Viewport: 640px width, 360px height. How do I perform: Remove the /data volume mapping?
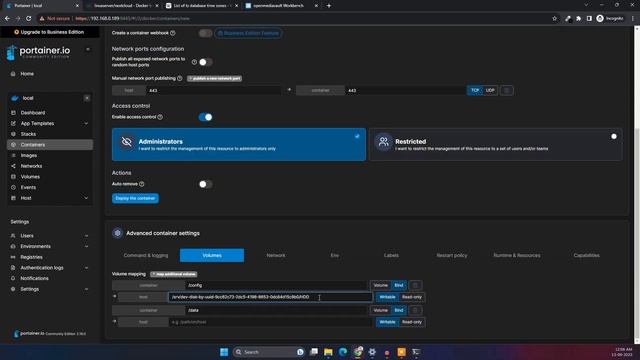coord(415,310)
